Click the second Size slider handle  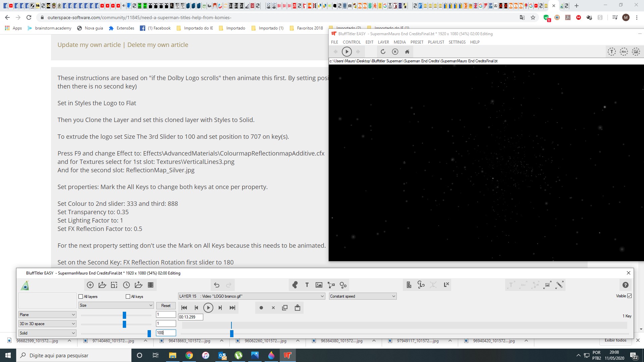[124, 324]
